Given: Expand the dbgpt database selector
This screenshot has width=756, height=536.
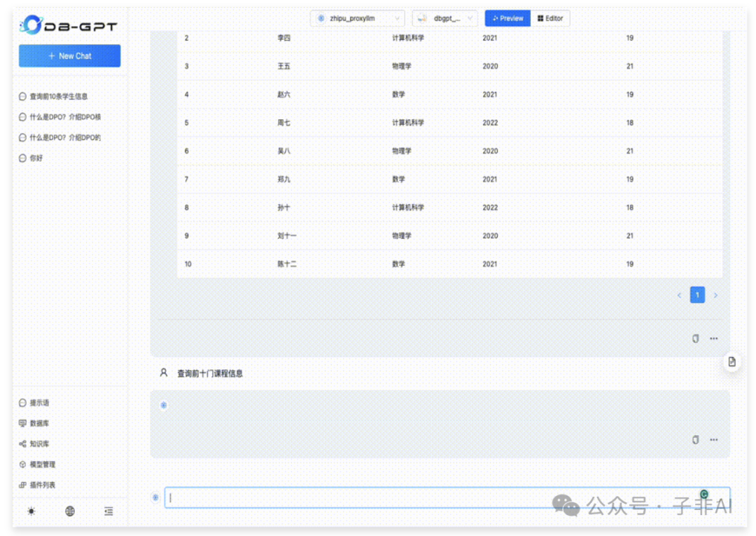Looking at the screenshot, I should [x=445, y=18].
